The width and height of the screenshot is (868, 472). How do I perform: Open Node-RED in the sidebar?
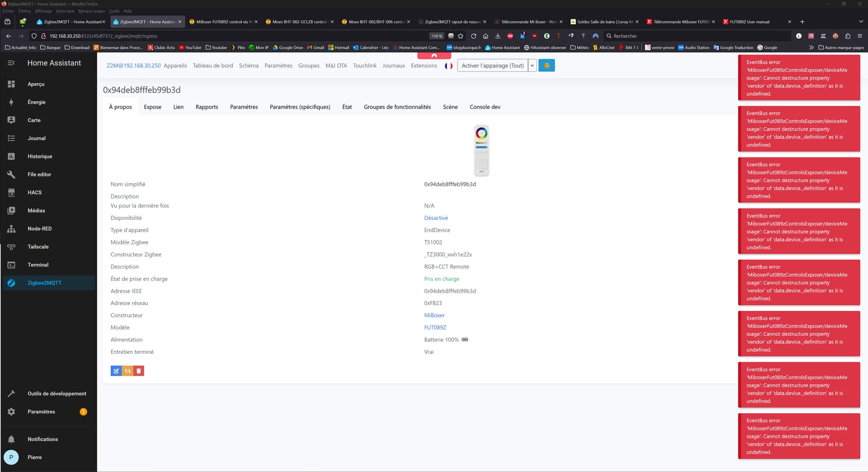(39, 229)
